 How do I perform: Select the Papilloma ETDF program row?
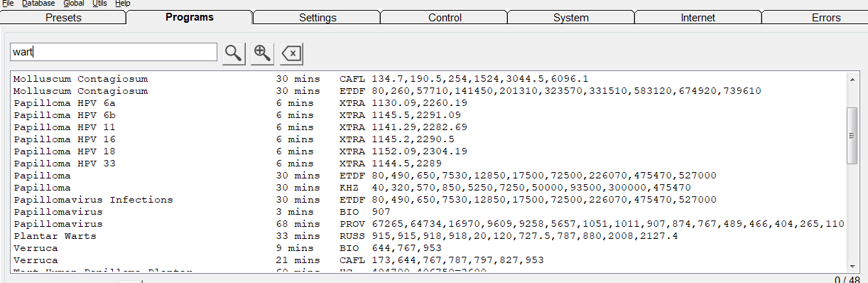[x=428, y=176]
